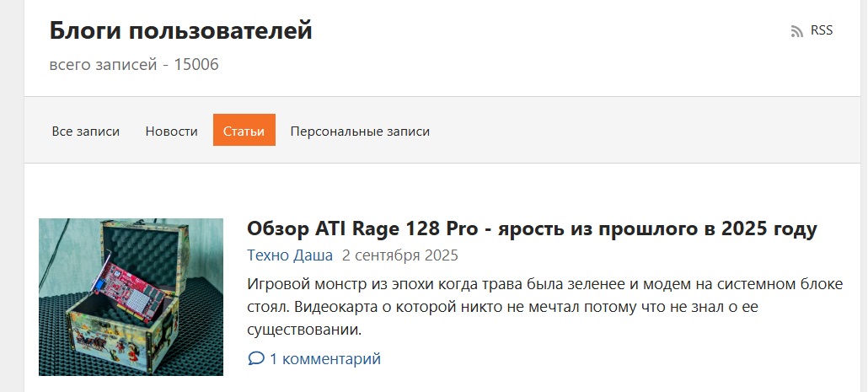Click the RSS feed icon
Screen dimensions: 868x392
pyautogui.click(x=796, y=31)
